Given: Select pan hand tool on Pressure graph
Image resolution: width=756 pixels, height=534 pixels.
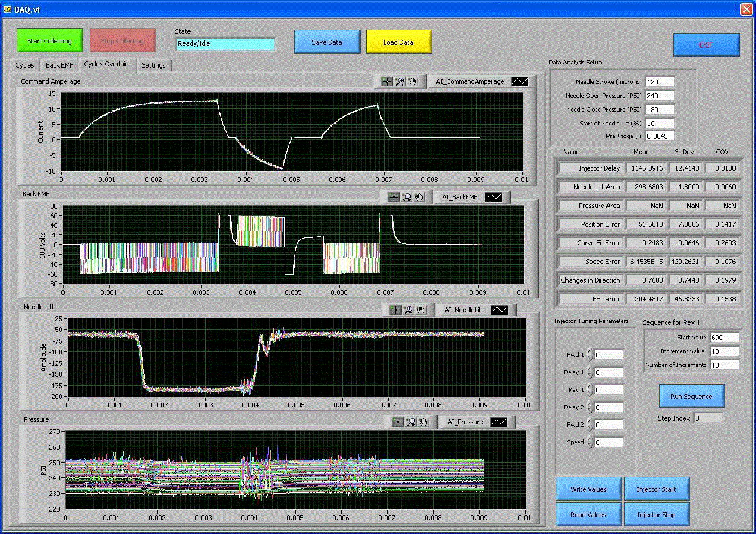Looking at the screenshot, I should [x=424, y=422].
